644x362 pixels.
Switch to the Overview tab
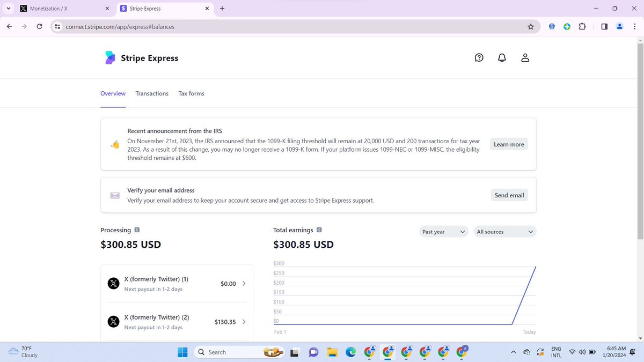pos(113,93)
